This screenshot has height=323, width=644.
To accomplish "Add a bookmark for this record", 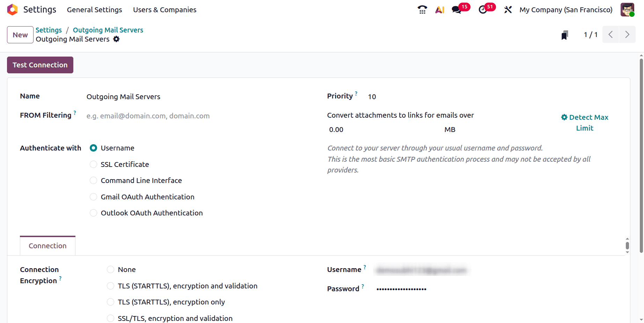I will pos(565,35).
